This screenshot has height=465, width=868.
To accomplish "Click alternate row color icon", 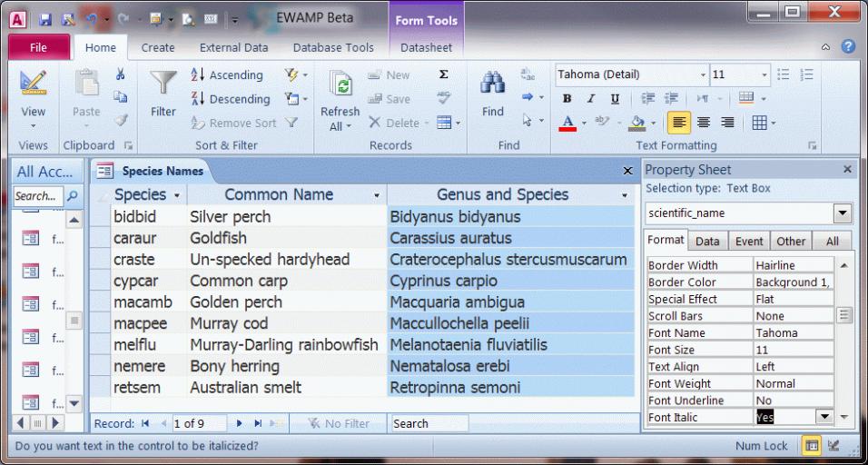I will pos(746,98).
